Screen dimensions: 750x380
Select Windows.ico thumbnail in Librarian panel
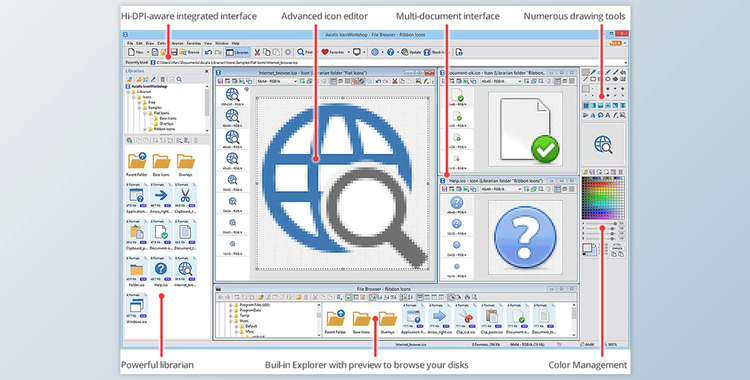[x=137, y=309]
